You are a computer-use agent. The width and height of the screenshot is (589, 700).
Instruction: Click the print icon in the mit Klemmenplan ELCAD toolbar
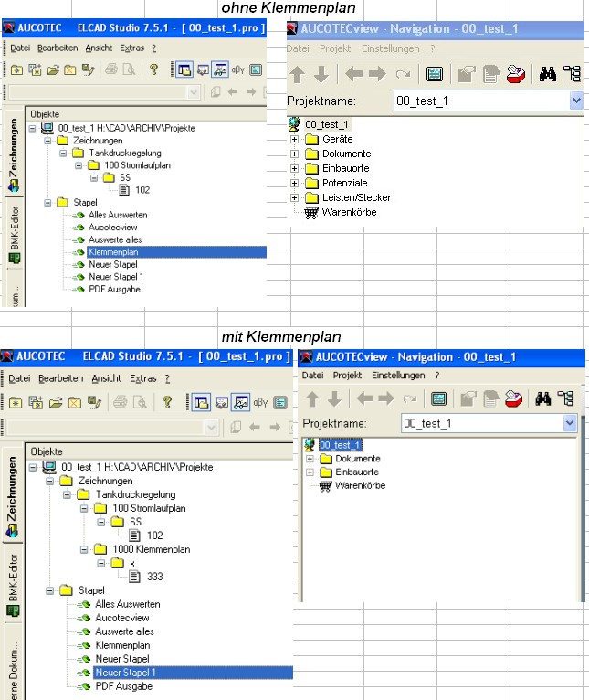coord(120,402)
